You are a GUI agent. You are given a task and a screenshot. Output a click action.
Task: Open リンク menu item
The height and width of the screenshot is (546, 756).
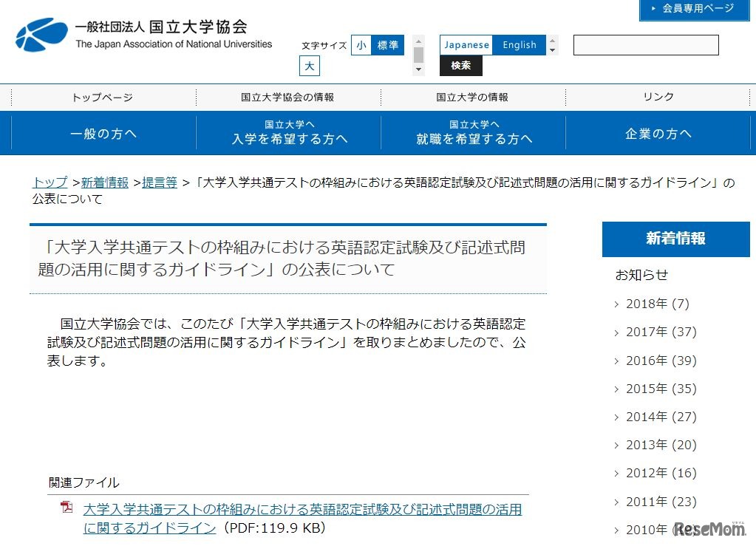[x=658, y=98]
